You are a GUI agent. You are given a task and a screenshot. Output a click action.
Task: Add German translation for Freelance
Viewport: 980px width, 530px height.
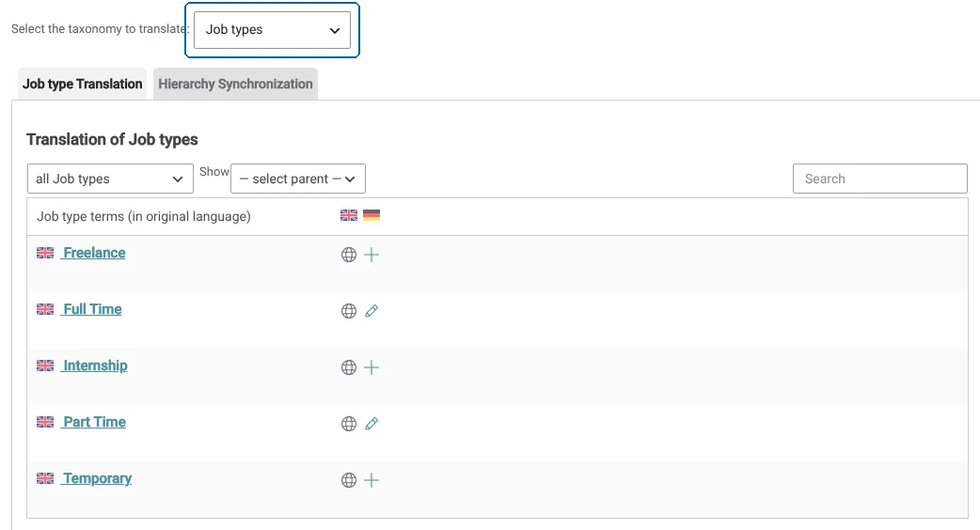coord(371,255)
